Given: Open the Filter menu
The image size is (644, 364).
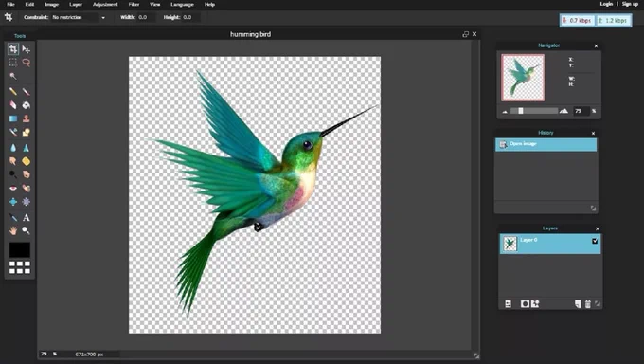Looking at the screenshot, I should pyautogui.click(x=134, y=4).
